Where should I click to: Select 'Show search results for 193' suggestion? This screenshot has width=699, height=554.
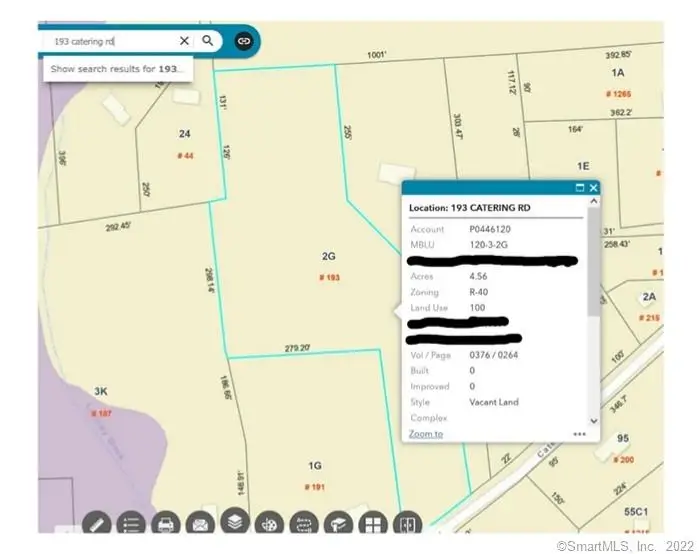pos(118,69)
